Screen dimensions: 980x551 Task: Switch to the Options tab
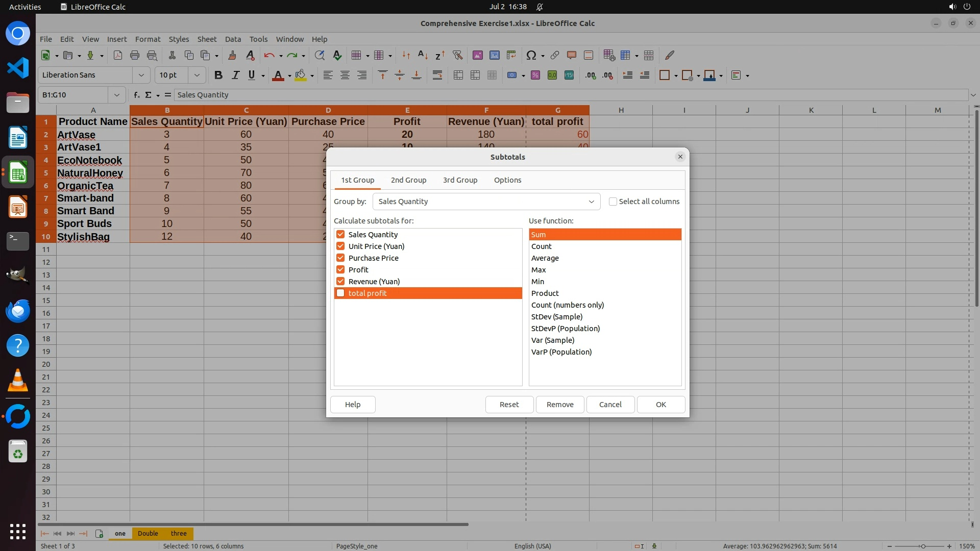coord(507,180)
